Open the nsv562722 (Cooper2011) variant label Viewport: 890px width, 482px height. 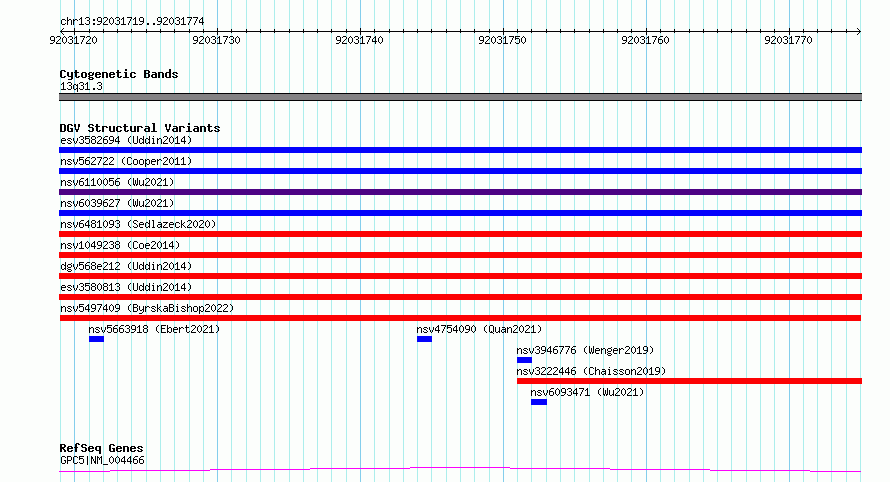coord(126,161)
